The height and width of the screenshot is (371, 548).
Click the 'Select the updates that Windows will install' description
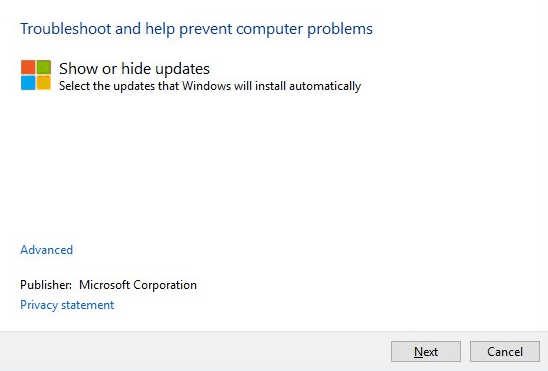(x=210, y=86)
